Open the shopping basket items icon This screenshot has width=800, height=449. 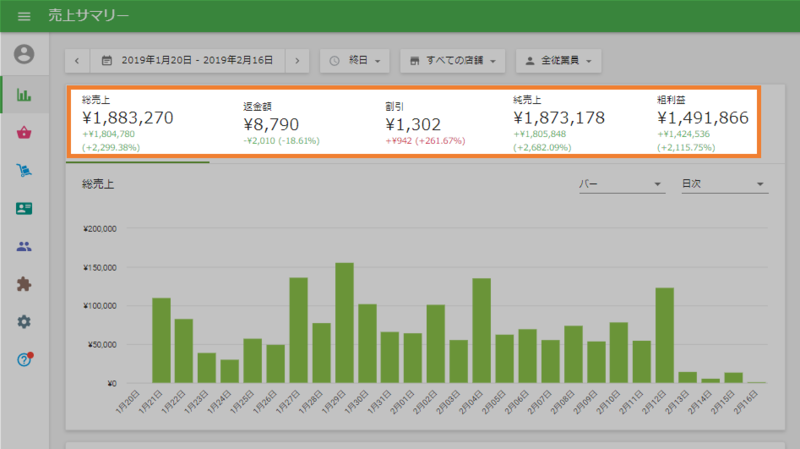[24, 133]
